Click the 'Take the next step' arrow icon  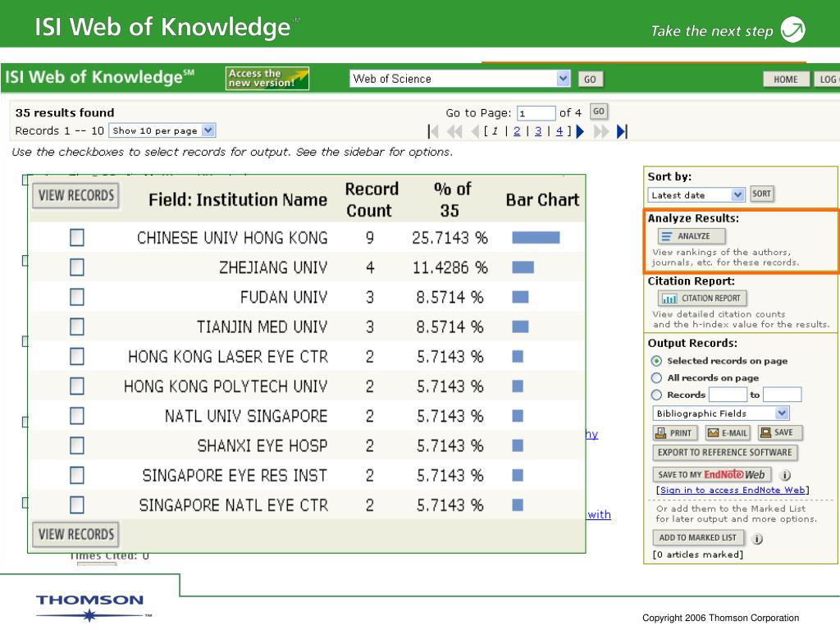(793, 30)
